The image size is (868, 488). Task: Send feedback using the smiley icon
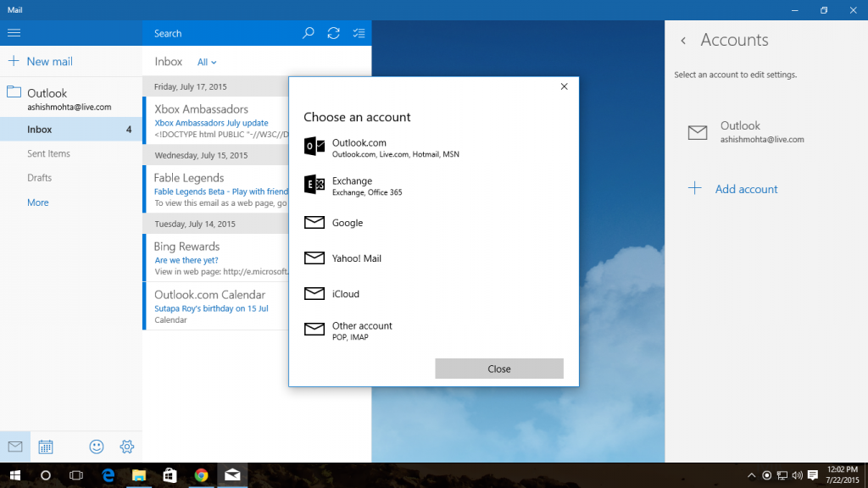[96, 446]
